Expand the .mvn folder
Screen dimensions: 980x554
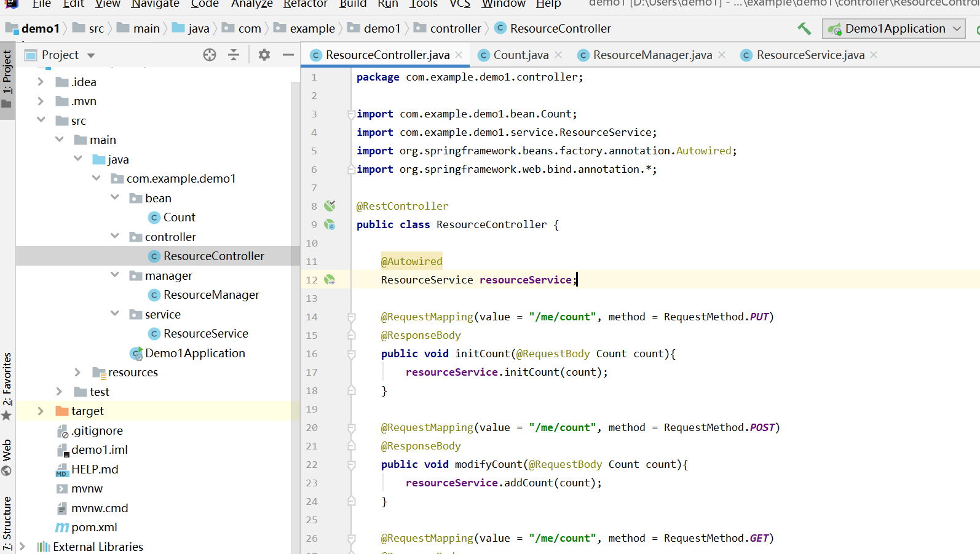pos(41,101)
